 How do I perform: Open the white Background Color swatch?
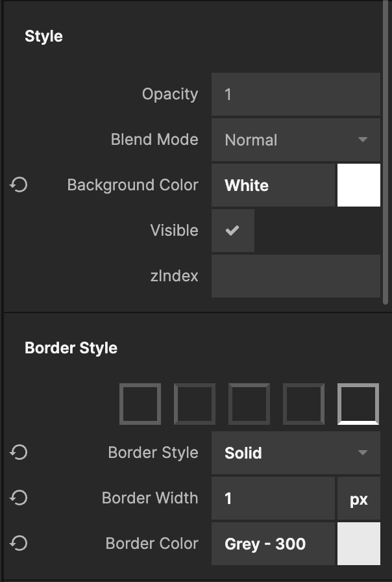tap(358, 185)
